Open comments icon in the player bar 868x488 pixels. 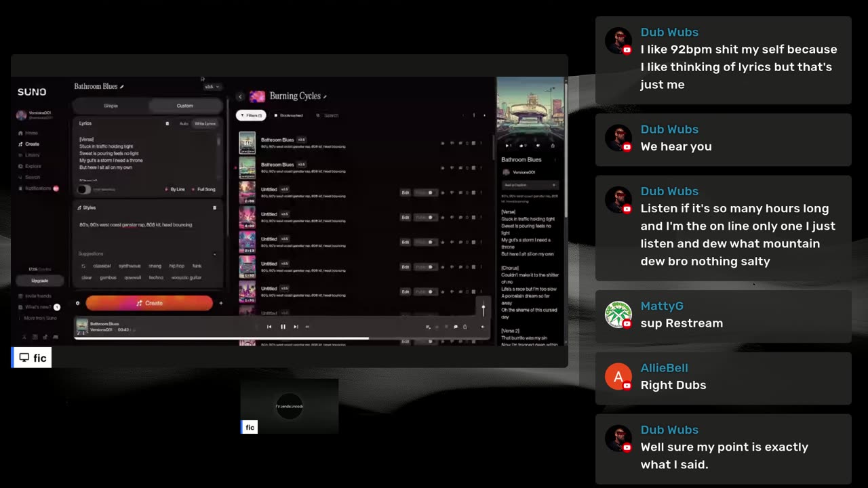tap(456, 327)
